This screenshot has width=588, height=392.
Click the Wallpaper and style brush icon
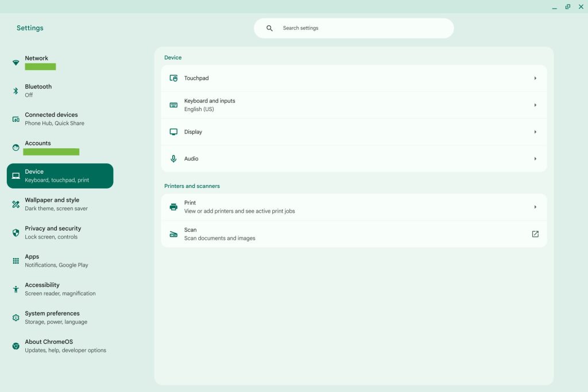point(16,204)
